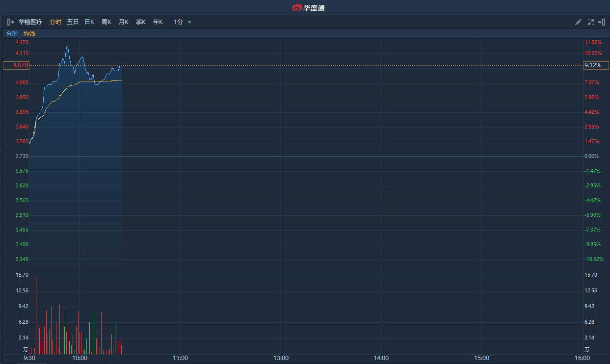Click the 华盛通 logo at the top
The width and height of the screenshot is (610, 364).
(x=309, y=7)
